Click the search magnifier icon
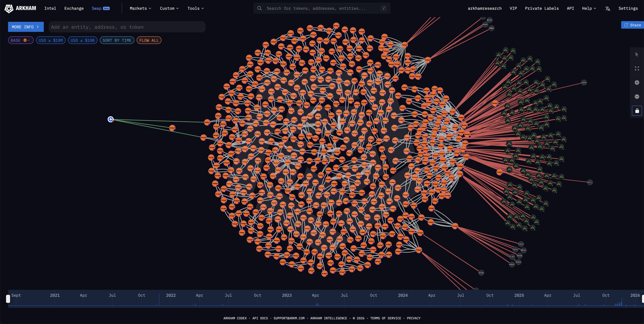 point(259,8)
